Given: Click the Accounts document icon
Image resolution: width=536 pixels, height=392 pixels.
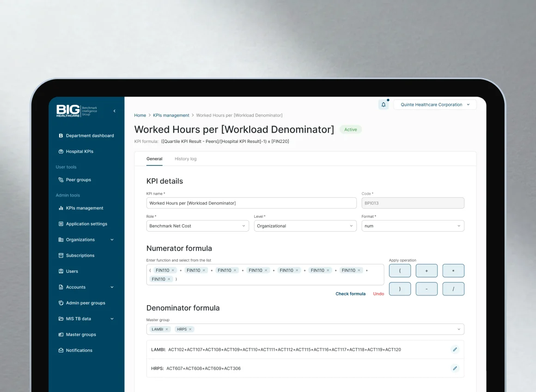Looking at the screenshot, I should [x=61, y=287].
